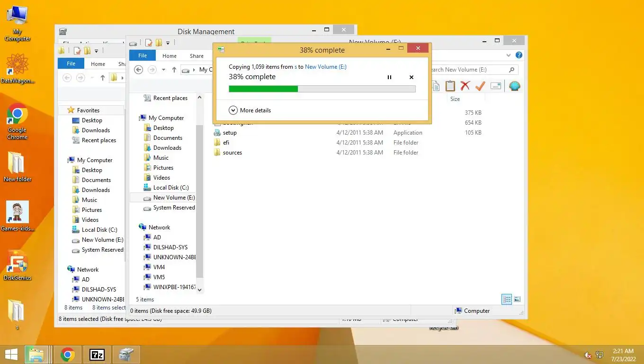
Task: Open the New Volume (E:) destination link
Action: 326,67
